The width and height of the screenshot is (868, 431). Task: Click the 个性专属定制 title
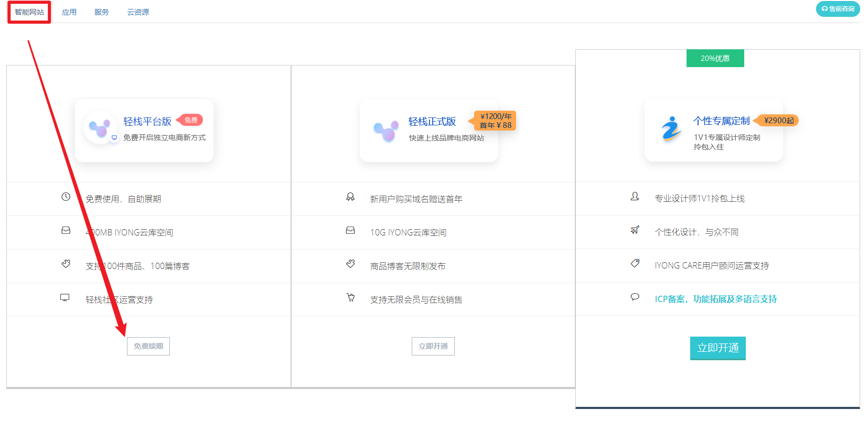click(x=722, y=121)
